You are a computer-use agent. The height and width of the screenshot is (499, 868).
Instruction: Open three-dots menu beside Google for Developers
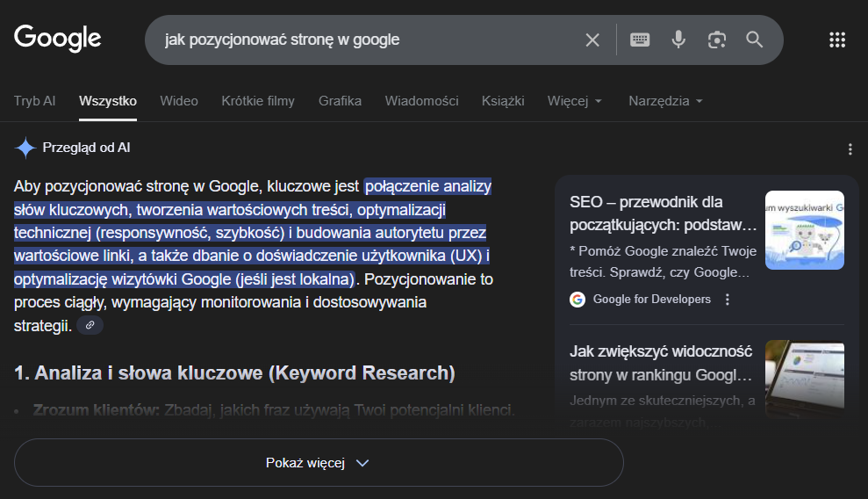[728, 300]
